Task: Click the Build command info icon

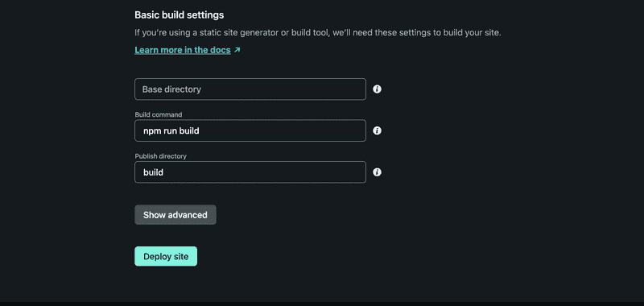Action: click(377, 130)
